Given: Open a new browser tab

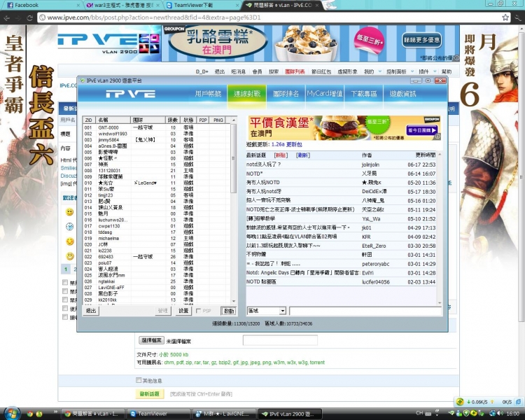Looking at the screenshot, I should [x=330, y=5].
